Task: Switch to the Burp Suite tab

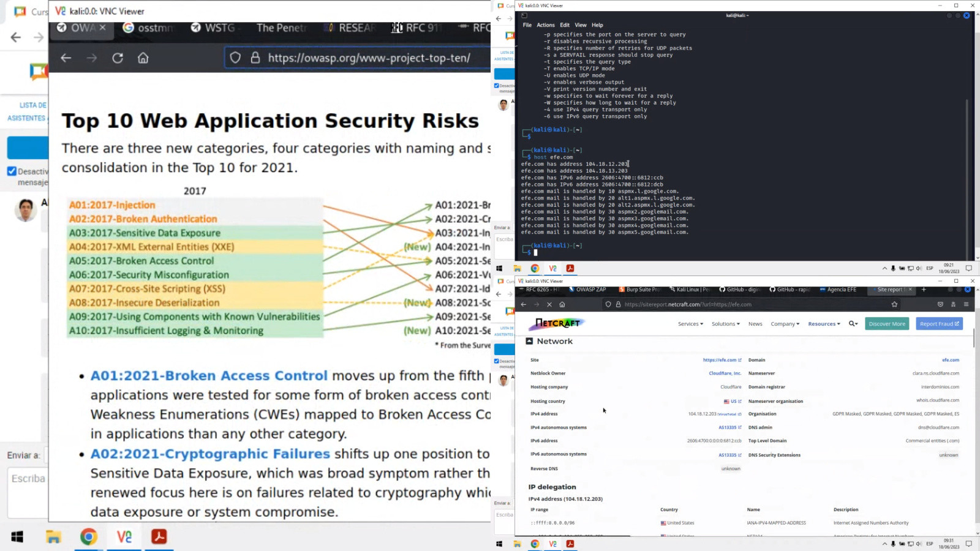Action: (x=640, y=290)
